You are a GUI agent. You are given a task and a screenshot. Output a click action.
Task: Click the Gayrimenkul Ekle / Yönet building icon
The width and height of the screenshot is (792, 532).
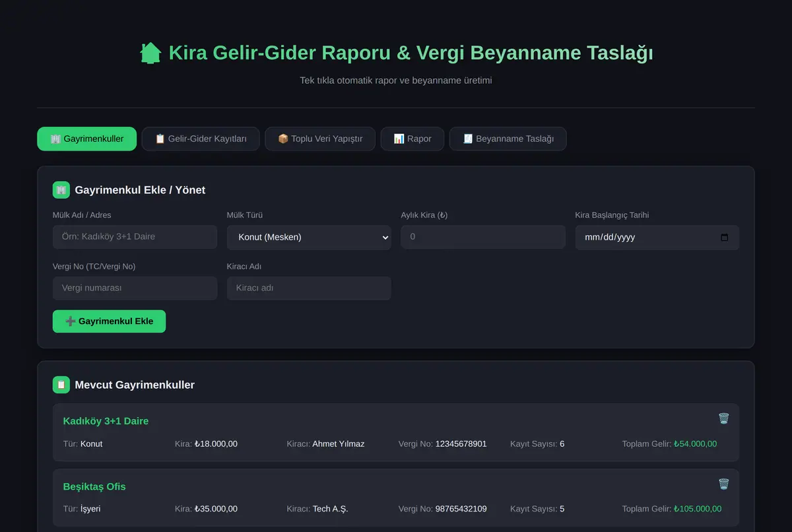[x=61, y=190]
